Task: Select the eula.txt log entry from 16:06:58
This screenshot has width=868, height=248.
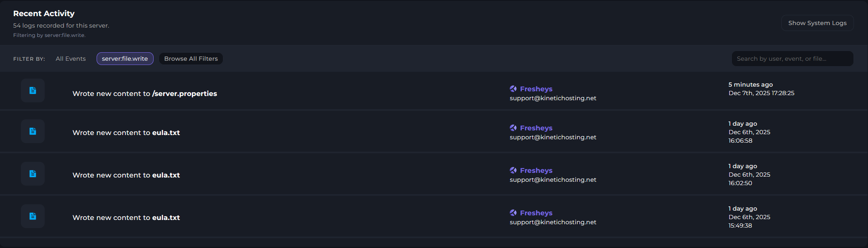Action: (x=126, y=132)
